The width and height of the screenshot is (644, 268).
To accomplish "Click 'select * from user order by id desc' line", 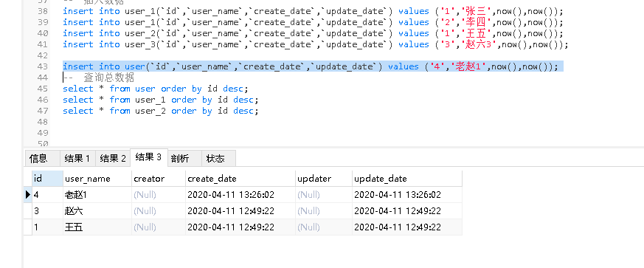I will tap(156, 89).
